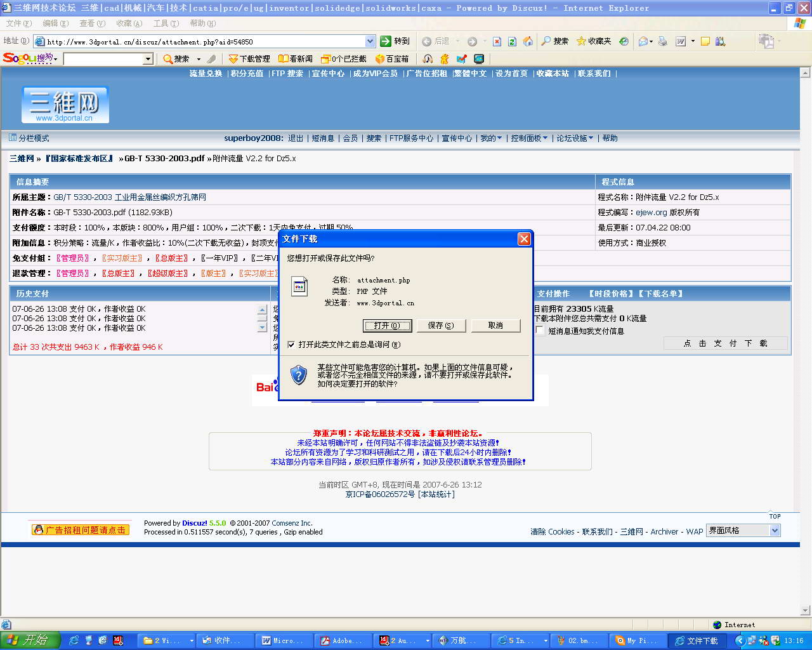
Task: Click the IE Forward arrow button
Action: click(x=472, y=41)
